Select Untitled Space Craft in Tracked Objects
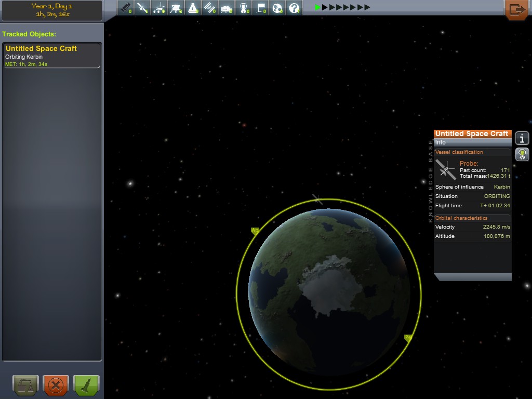The image size is (532, 399). 51,55
